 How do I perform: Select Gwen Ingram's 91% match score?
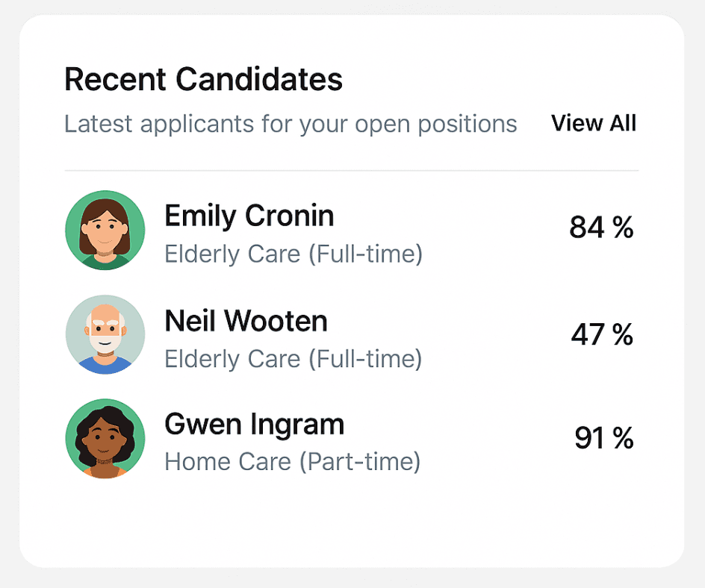603,438
